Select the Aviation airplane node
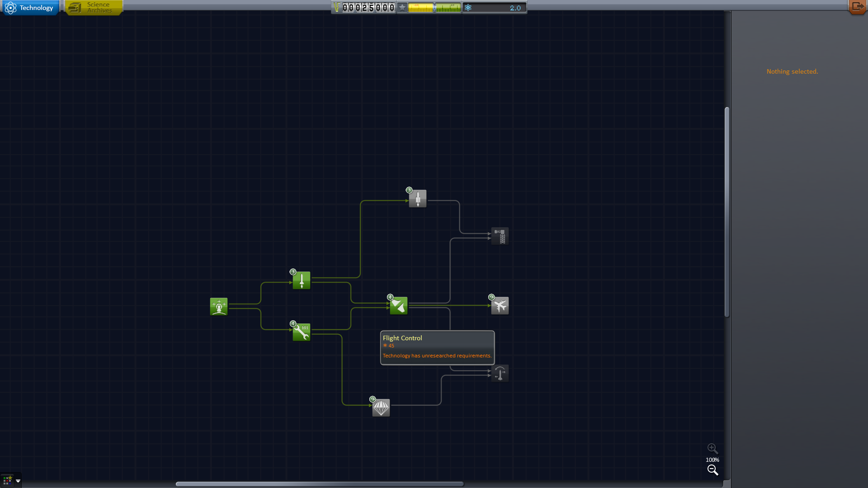 [x=500, y=306]
